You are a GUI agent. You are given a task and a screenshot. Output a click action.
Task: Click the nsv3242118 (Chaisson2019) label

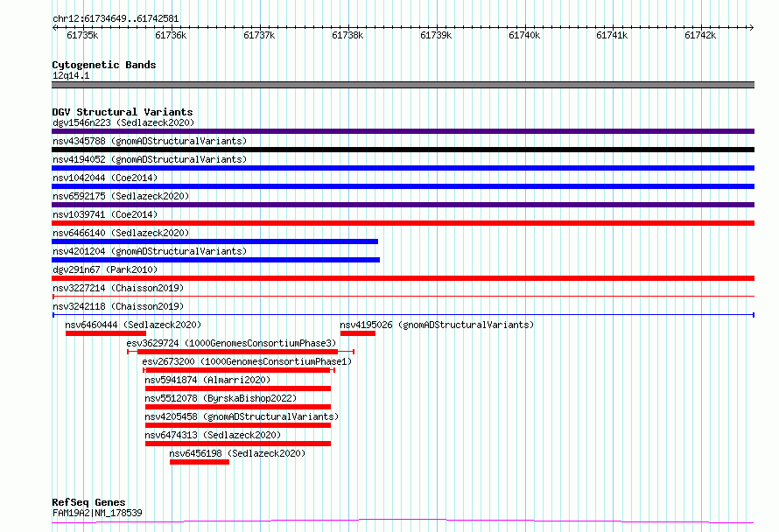[x=118, y=306]
